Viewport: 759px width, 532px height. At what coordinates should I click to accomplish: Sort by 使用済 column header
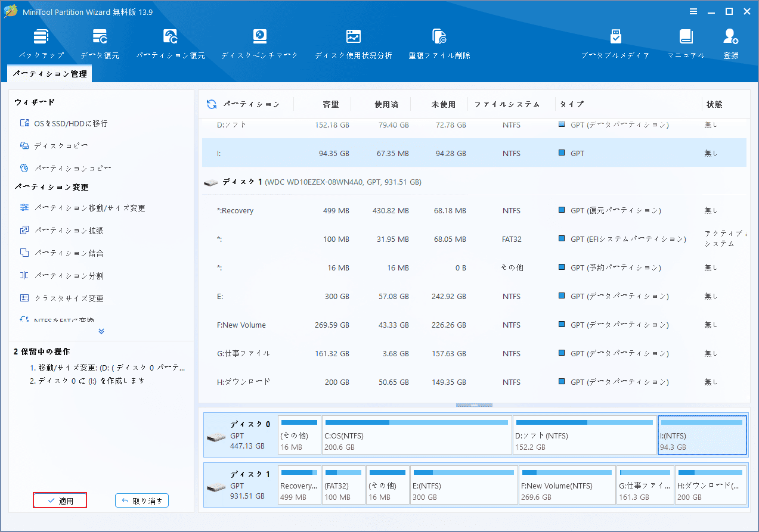pyautogui.click(x=386, y=104)
